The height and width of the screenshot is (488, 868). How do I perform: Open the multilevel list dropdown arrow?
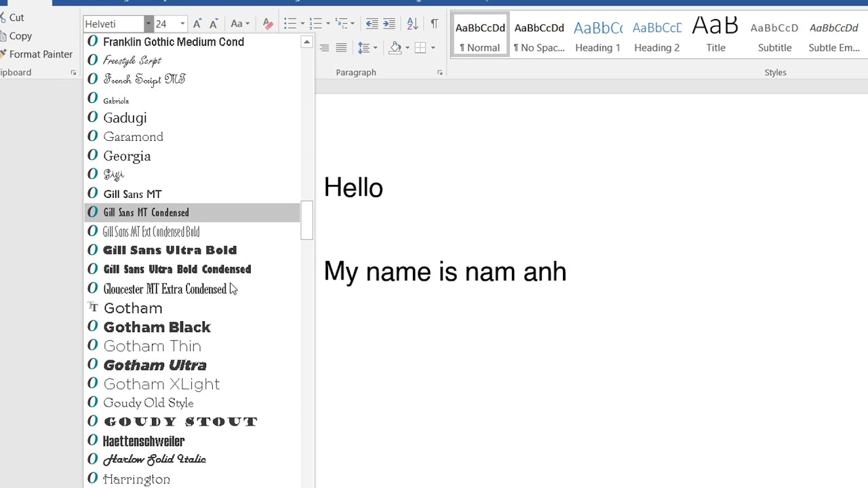click(353, 24)
